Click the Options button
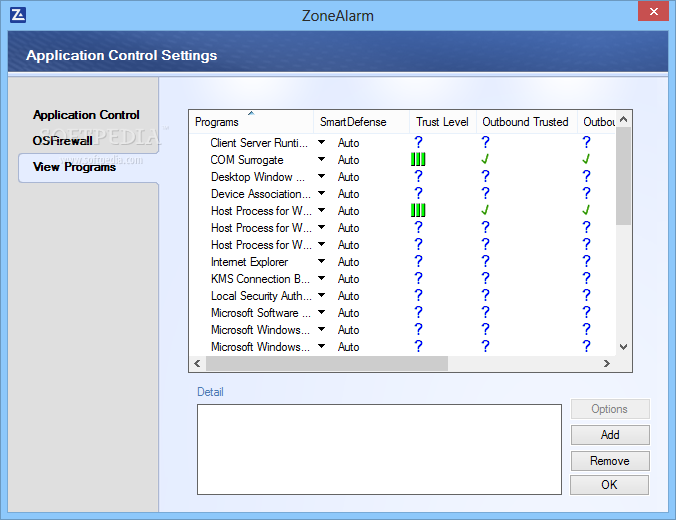Screen dimensions: 676x520 [610, 409]
